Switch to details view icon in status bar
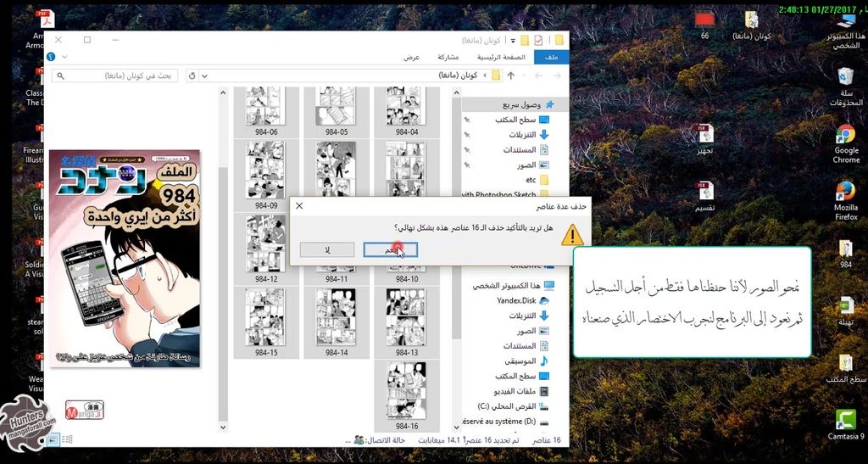Screen dimensions: 868x464 pos(66,439)
